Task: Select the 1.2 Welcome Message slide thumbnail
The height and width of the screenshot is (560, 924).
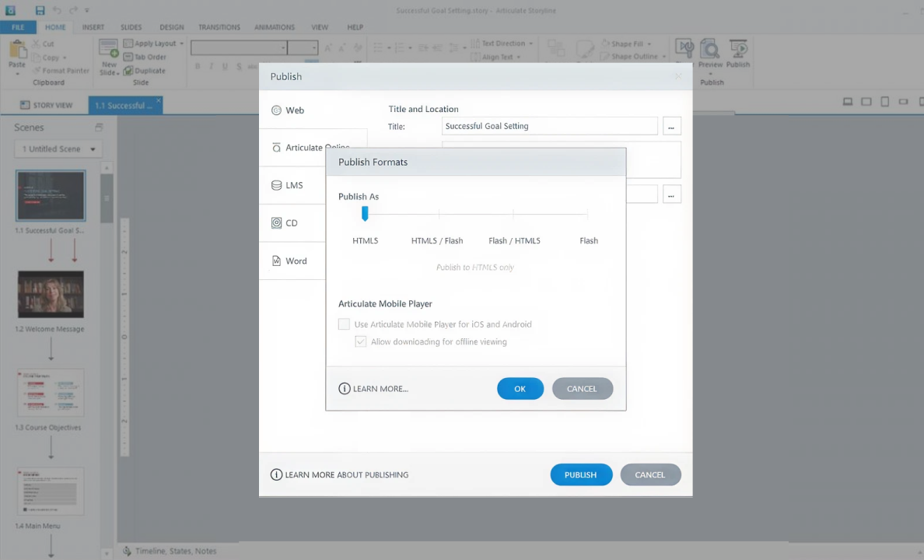Action: point(50,294)
